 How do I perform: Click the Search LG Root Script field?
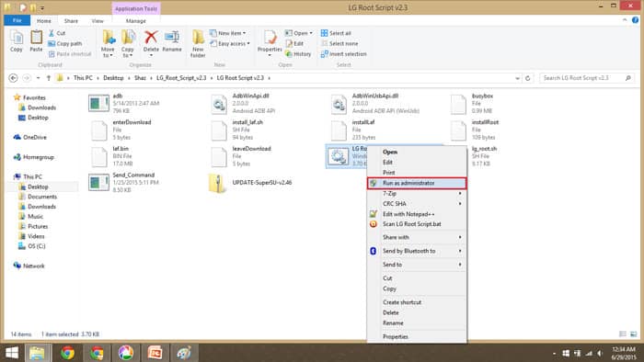pos(587,78)
